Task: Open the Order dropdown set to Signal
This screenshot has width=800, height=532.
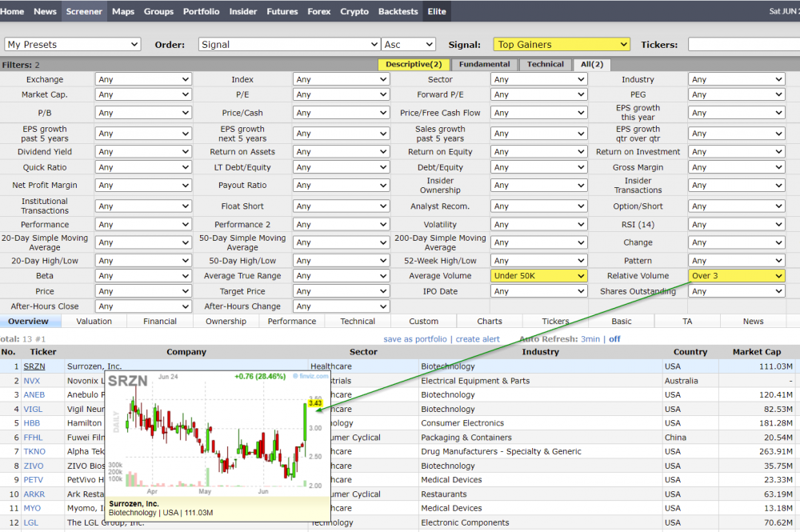Action: pos(289,45)
